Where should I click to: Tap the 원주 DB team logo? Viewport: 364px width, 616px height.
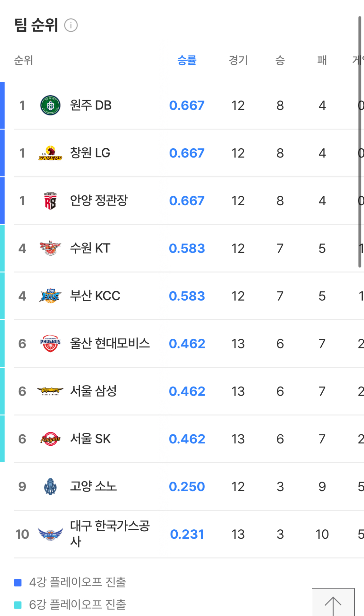coord(50,106)
